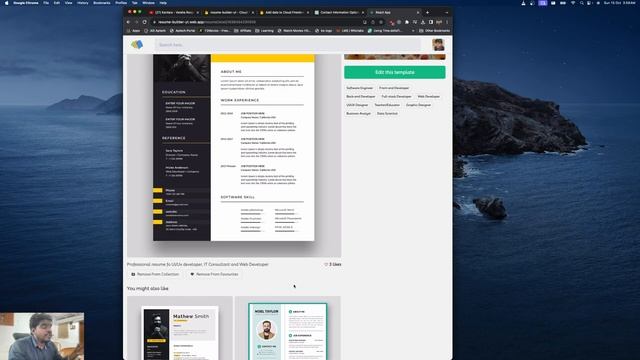Viewport: 640px width, 360px height.
Task: Open Other Bookmarks folder
Action: click(x=434, y=31)
